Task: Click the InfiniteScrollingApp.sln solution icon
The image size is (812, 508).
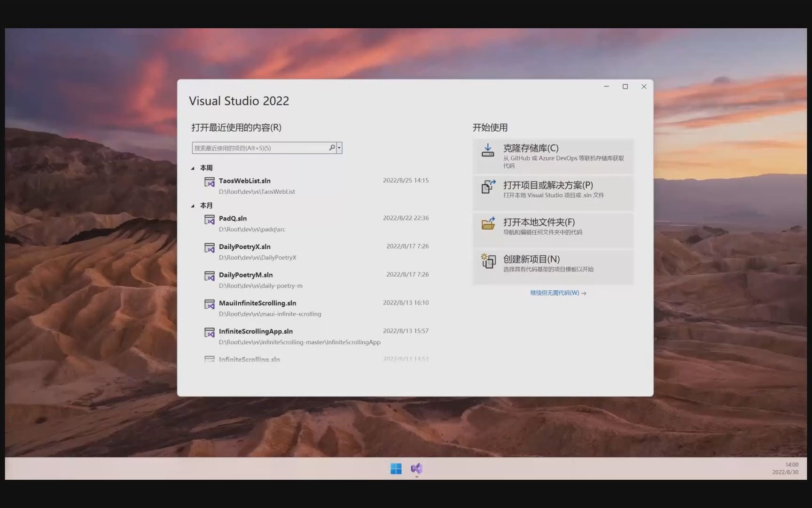Action: tap(210, 332)
